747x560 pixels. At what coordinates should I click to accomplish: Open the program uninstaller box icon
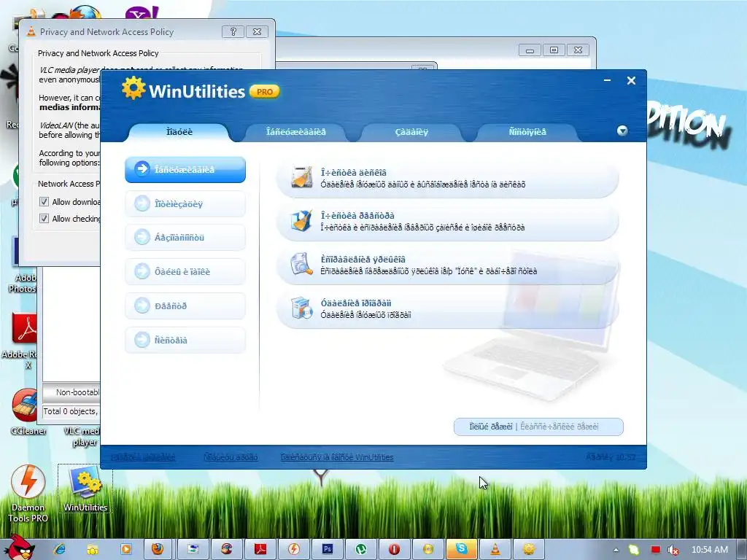pos(302,308)
